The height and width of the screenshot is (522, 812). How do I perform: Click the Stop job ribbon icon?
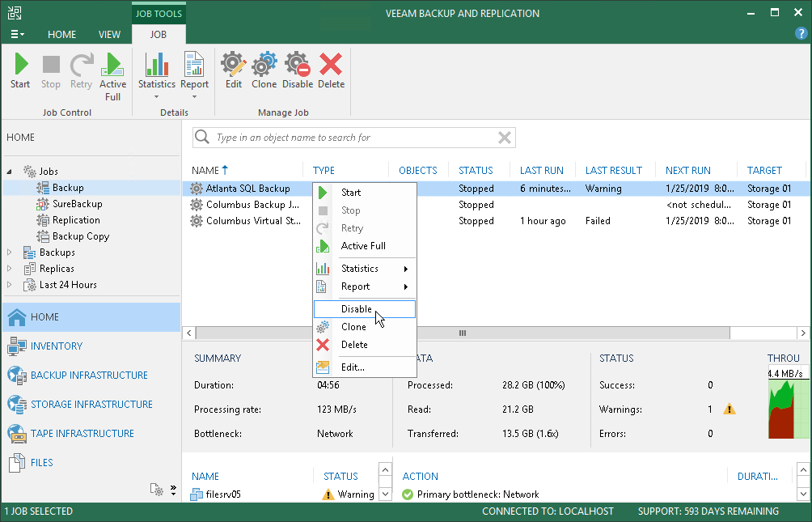pos(51,71)
